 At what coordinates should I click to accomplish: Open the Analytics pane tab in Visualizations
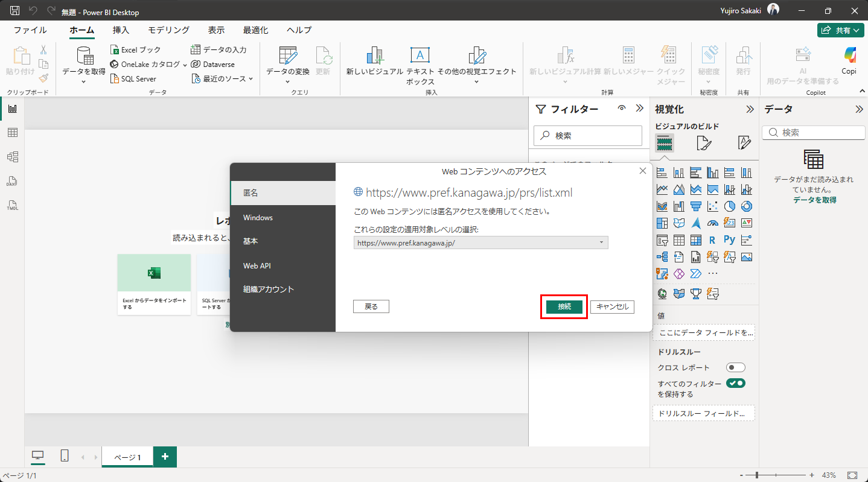(744, 143)
